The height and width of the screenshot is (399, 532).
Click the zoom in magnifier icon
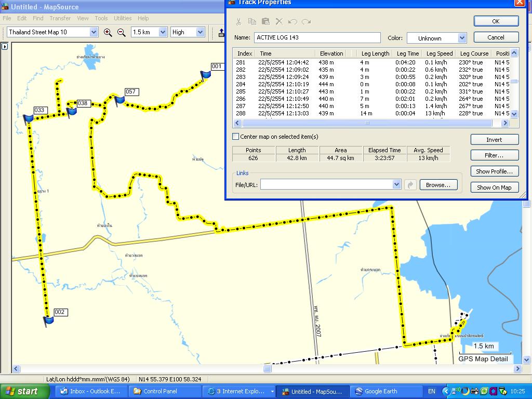[108, 32]
